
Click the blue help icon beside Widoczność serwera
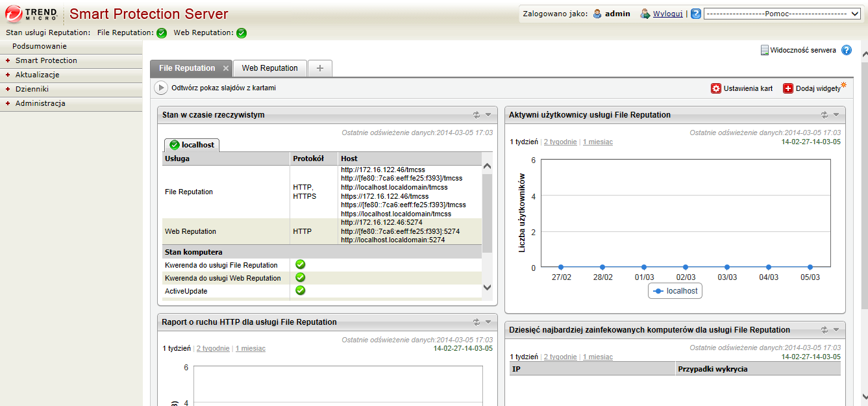coord(847,50)
